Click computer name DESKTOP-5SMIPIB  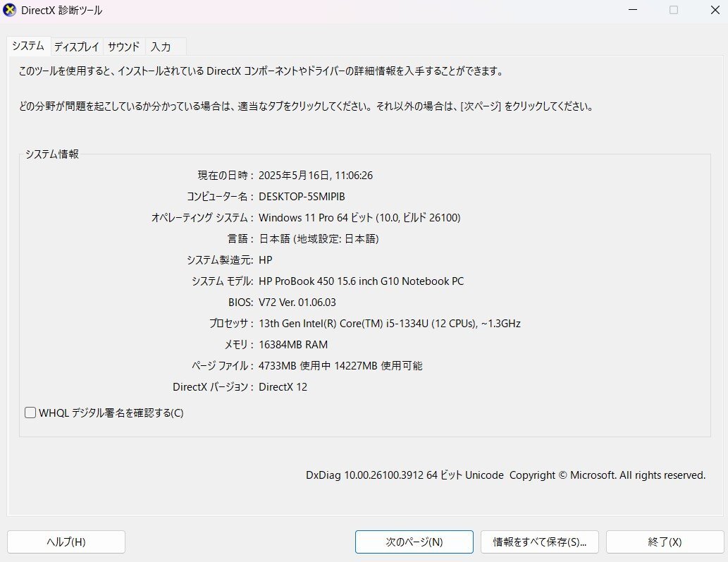(302, 197)
